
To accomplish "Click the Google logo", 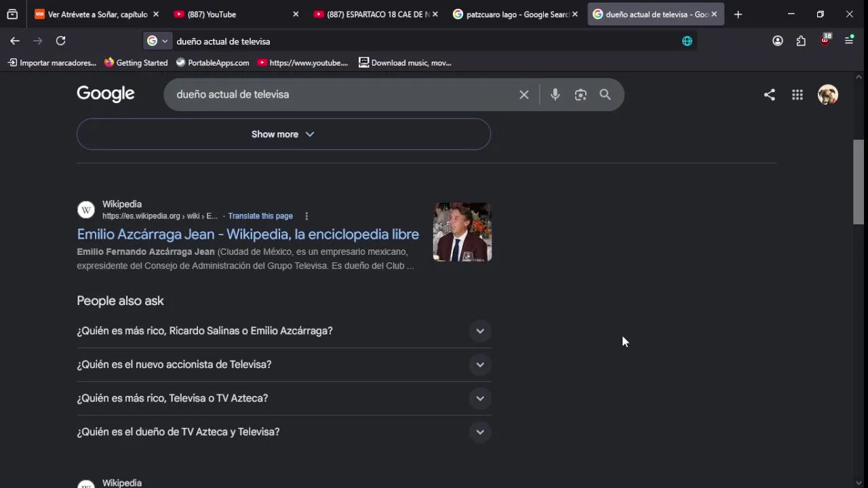I will [x=106, y=94].
